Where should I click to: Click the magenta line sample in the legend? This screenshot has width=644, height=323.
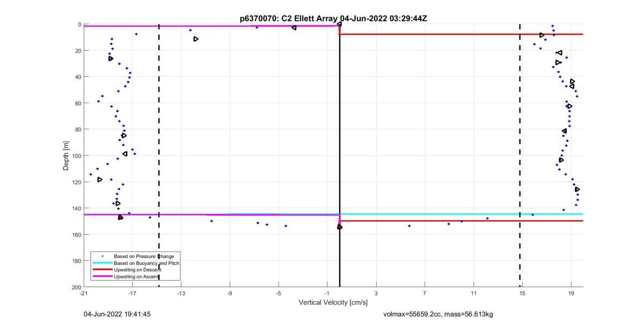click(103, 276)
